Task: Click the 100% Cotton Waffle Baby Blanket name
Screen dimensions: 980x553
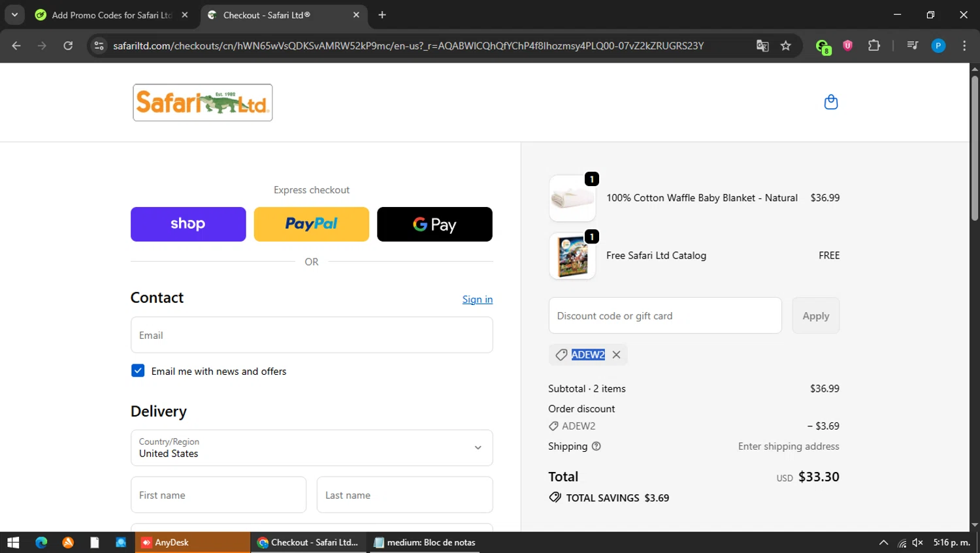Action: tap(702, 198)
